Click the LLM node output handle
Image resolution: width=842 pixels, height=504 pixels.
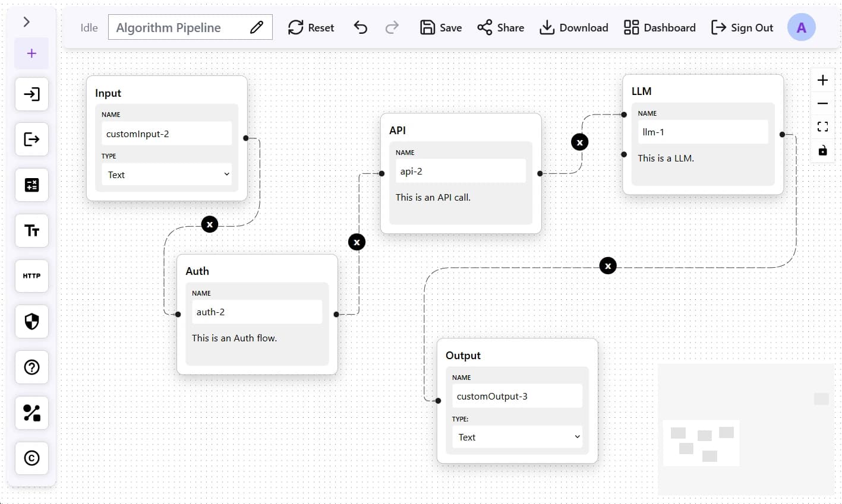click(782, 134)
